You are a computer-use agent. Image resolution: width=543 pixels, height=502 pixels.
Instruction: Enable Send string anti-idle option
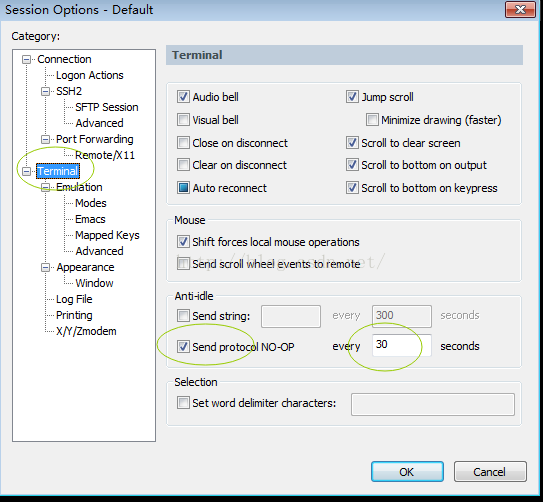coord(183,316)
